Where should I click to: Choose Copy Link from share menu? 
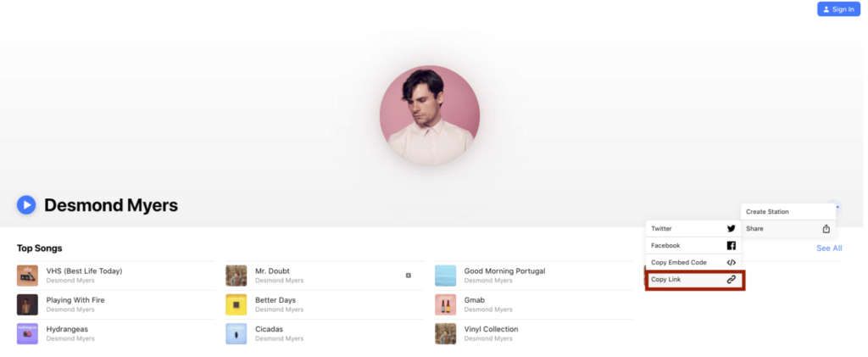(x=693, y=280)
